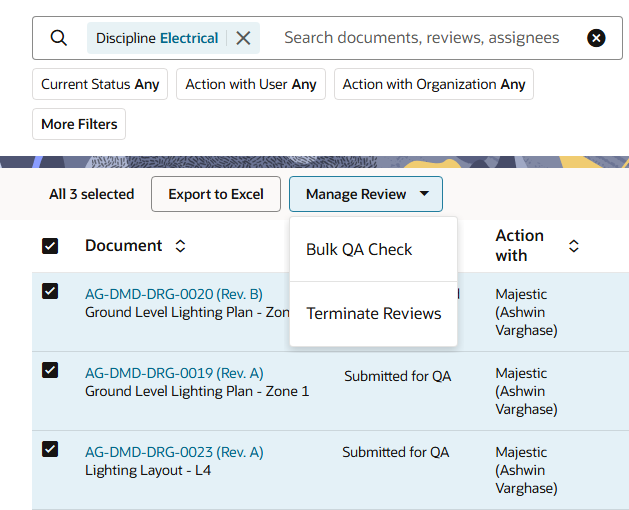Focus the search documents input field
Viewport: 629px width, 510px height.
click(x=421, y=38)
